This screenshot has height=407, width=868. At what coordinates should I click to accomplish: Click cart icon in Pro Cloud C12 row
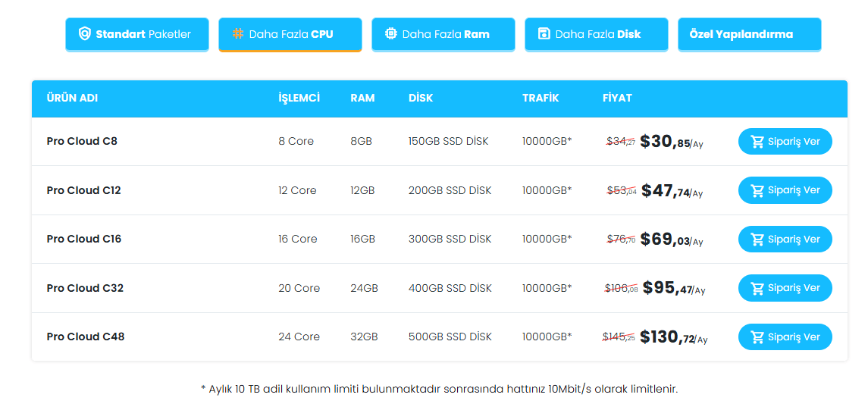[x=757, y=191]
